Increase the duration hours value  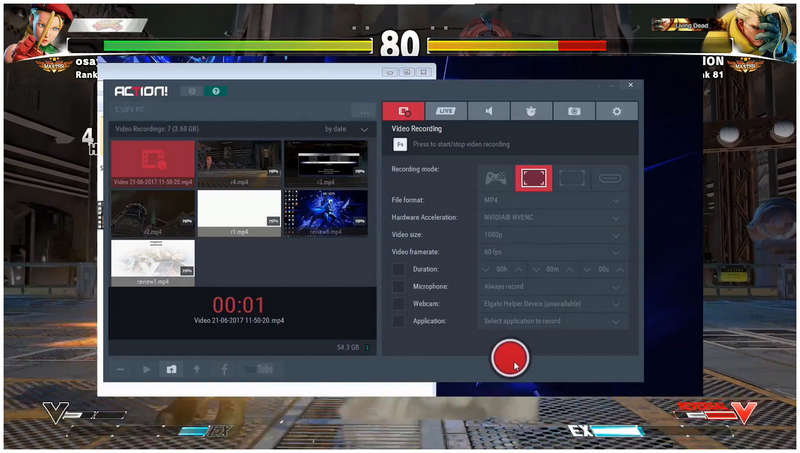click(519, 269)
